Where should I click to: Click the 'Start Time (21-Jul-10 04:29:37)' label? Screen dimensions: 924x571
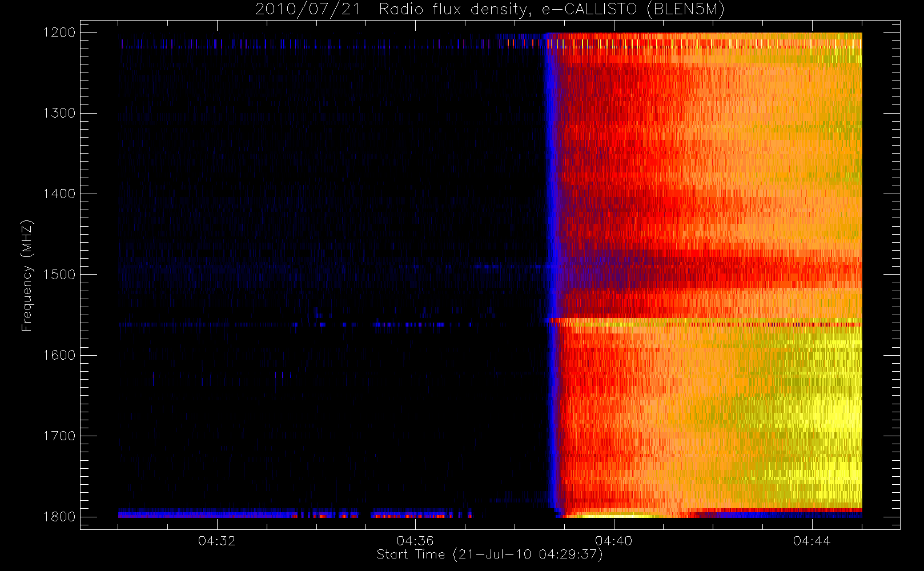click(490, 554)
